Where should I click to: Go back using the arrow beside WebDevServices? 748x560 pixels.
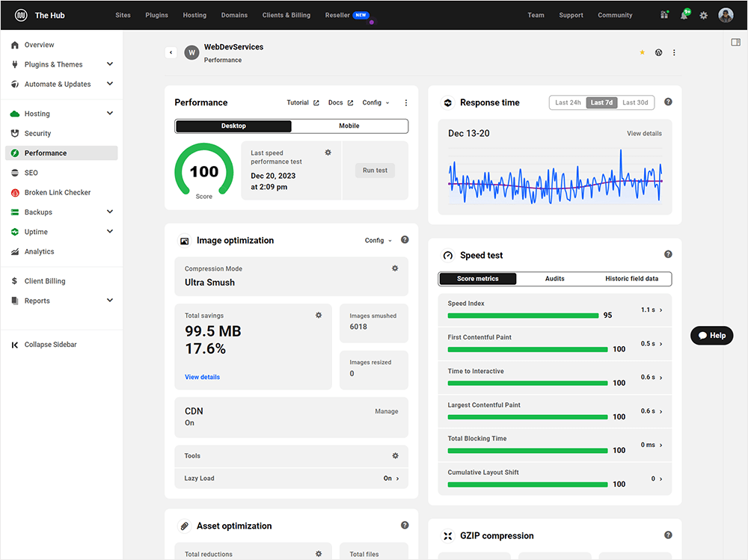[171, 52]
